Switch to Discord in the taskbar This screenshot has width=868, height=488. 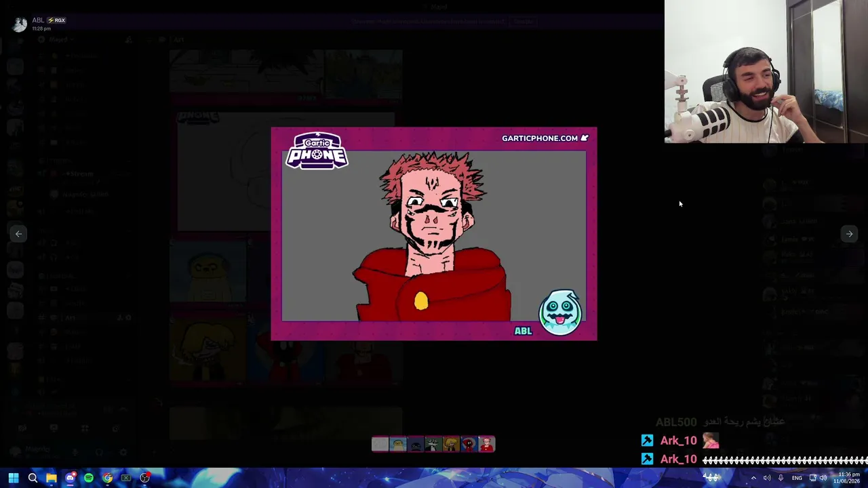pyautogui.click(x=70, y=478)
